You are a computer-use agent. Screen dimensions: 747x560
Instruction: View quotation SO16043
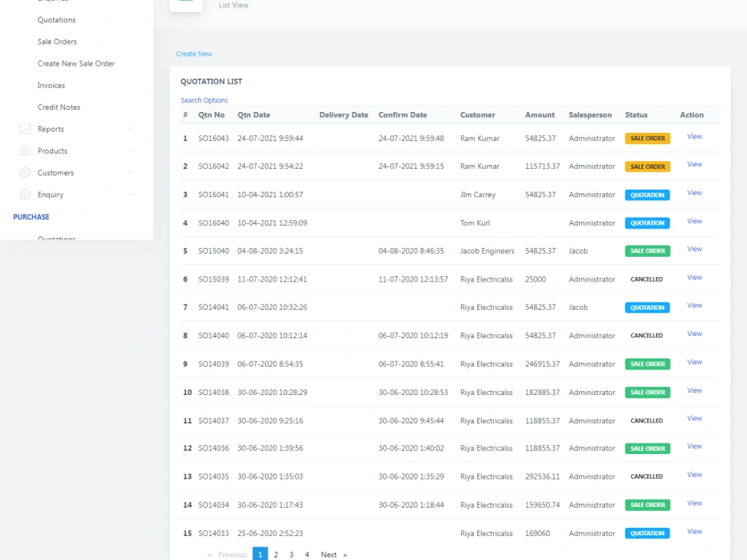tap(694, 137)
